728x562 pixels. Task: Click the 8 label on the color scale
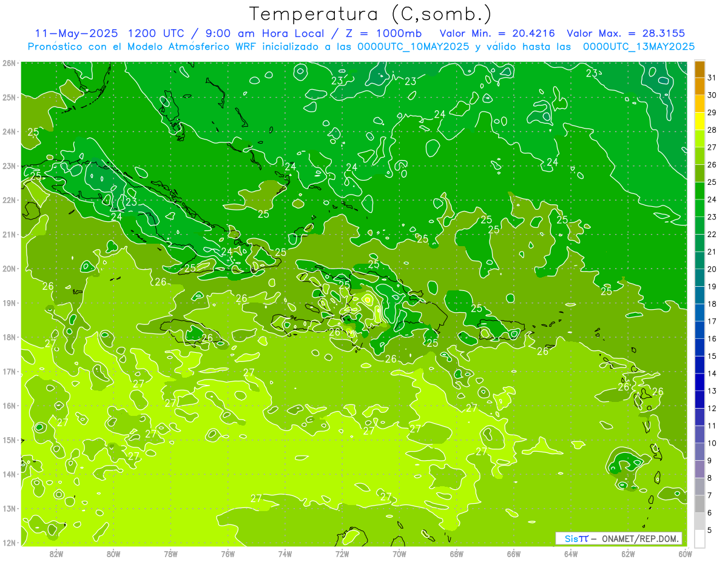(x=710, y=478)
